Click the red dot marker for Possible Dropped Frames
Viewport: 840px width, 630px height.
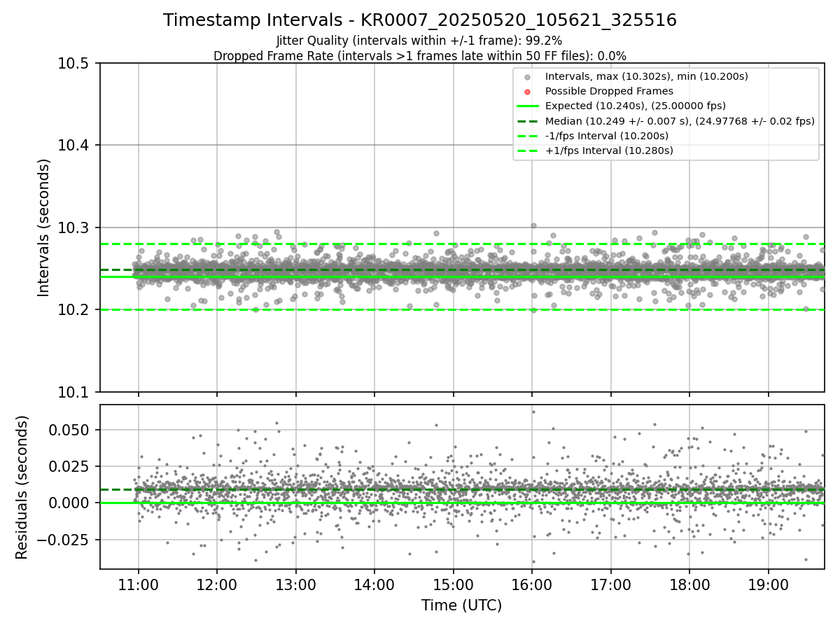point(528,92)
